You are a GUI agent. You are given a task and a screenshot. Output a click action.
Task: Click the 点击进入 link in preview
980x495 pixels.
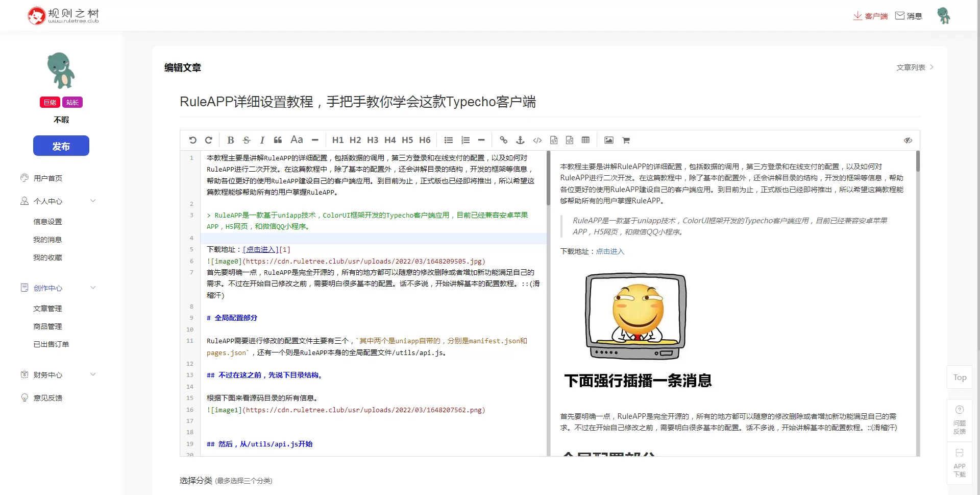(x=610, y=251)
